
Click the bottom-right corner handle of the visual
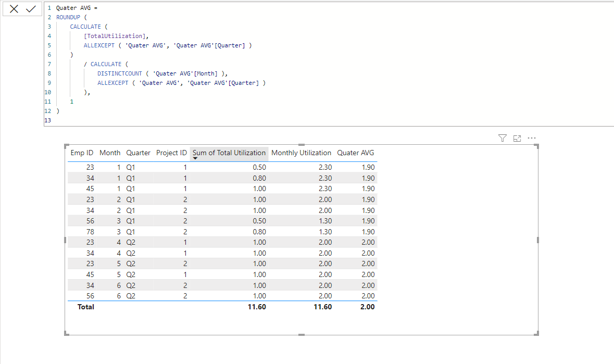536,333
